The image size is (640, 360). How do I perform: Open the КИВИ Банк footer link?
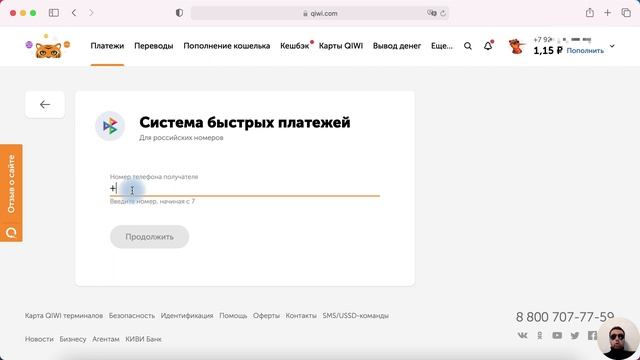click(x=143, y=339)
